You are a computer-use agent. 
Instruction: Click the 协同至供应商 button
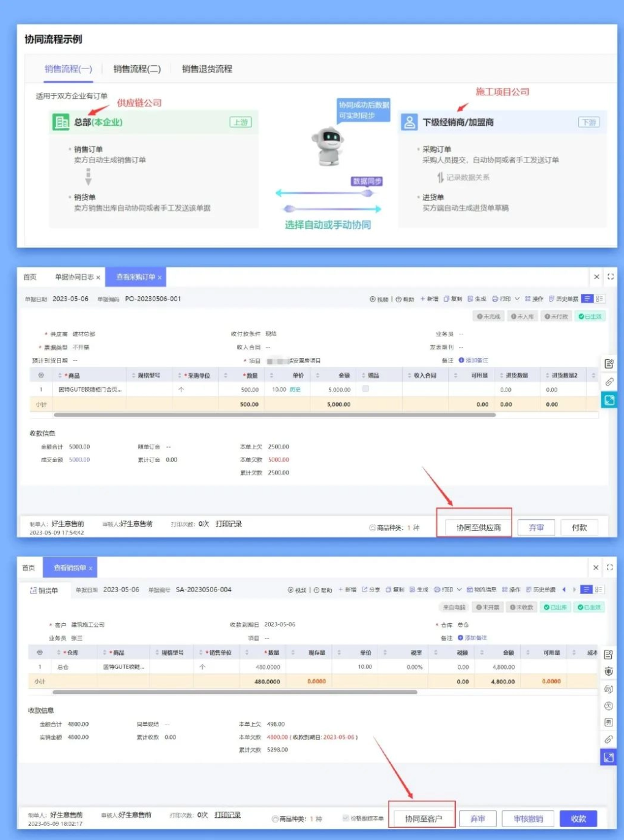[478, 528]
